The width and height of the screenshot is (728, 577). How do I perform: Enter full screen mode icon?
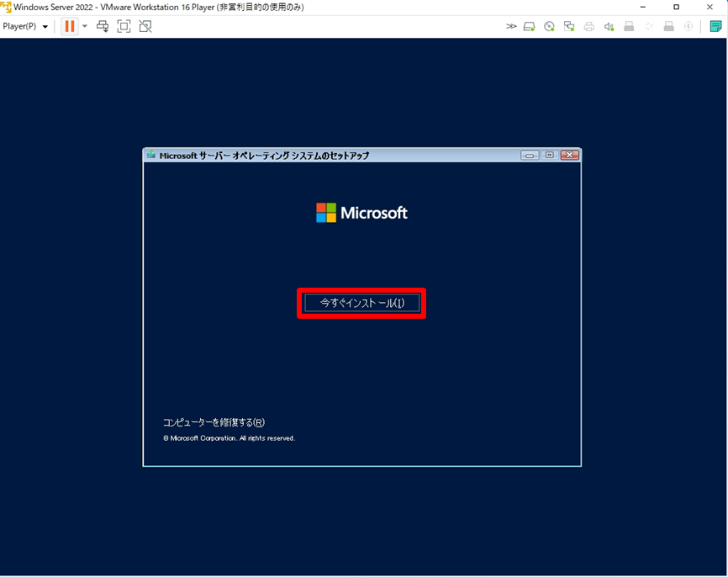pyautogui.click(x=124, y=26)
